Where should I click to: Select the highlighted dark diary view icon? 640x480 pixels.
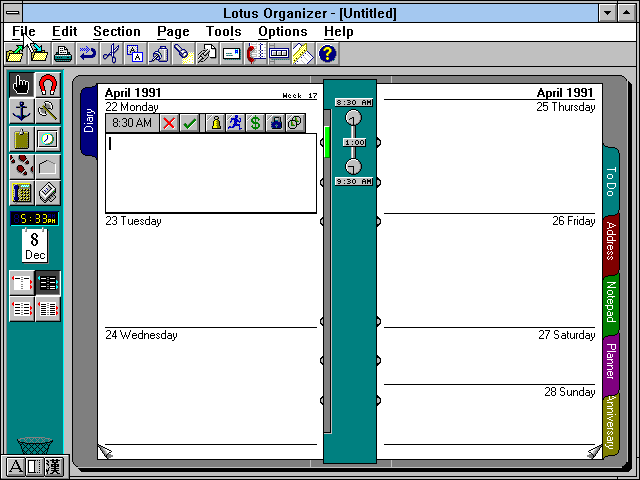pyautogui.click(x=48, y=283)
